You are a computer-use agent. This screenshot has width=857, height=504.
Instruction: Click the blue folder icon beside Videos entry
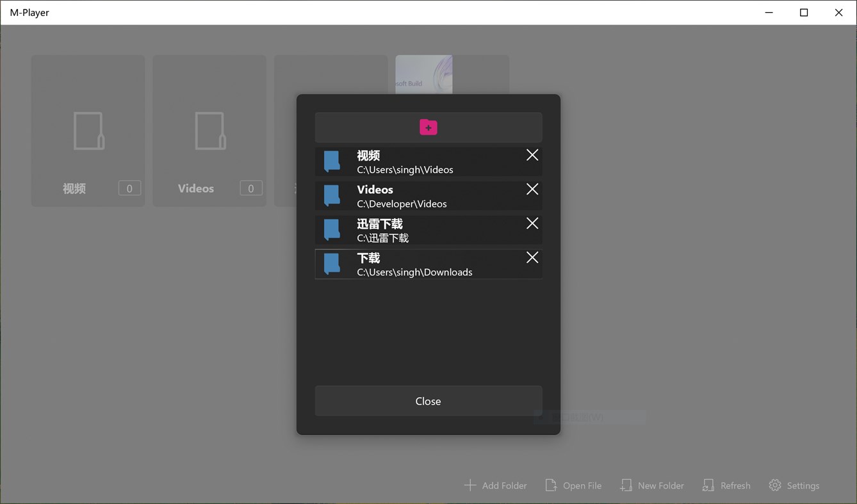click(x=331, y=195)
